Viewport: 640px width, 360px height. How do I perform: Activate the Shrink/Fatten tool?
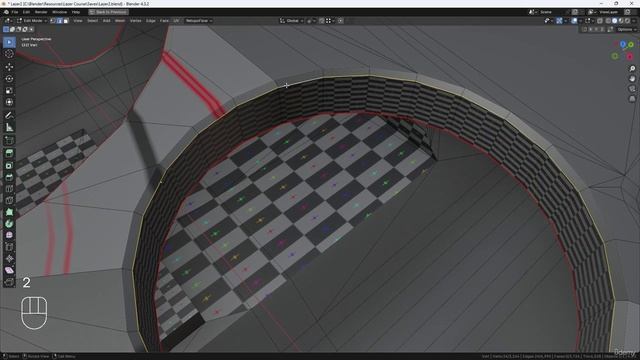[x=9, y=259]
